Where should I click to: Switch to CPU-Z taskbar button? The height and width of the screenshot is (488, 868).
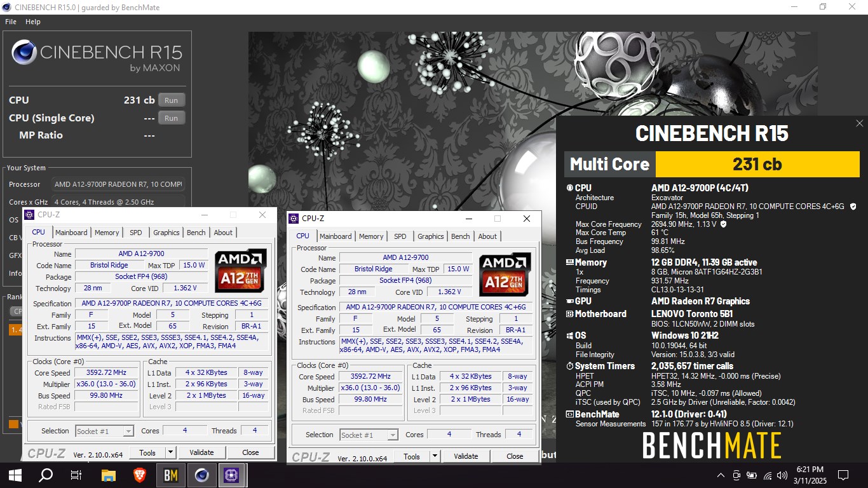[231, 475]
